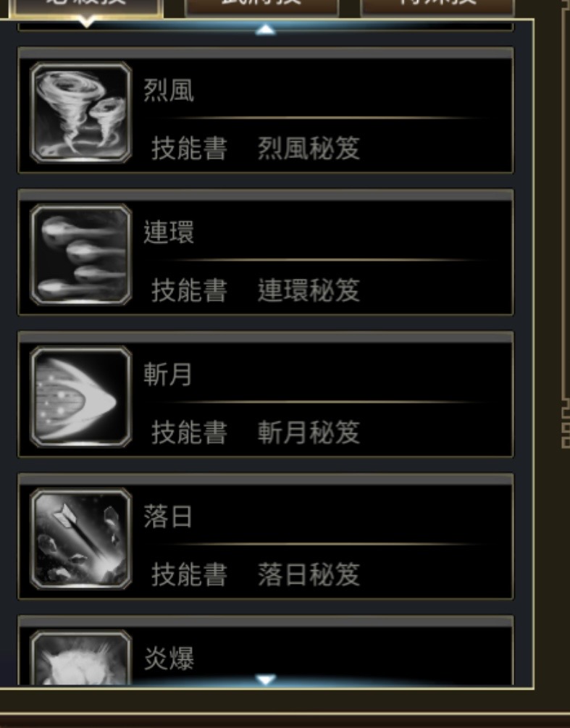Click the 落日秘笈 skill book name

click(309, 574)
